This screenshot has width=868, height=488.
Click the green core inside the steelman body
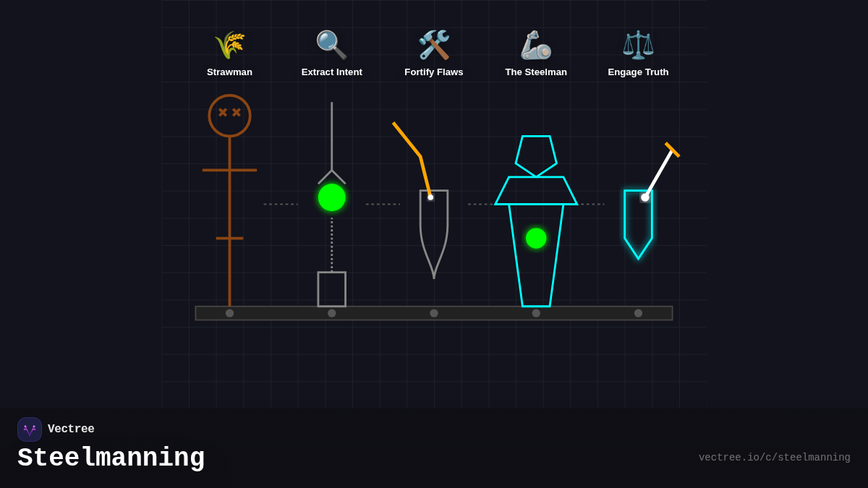pyautogui.click(x=536, y=238)
